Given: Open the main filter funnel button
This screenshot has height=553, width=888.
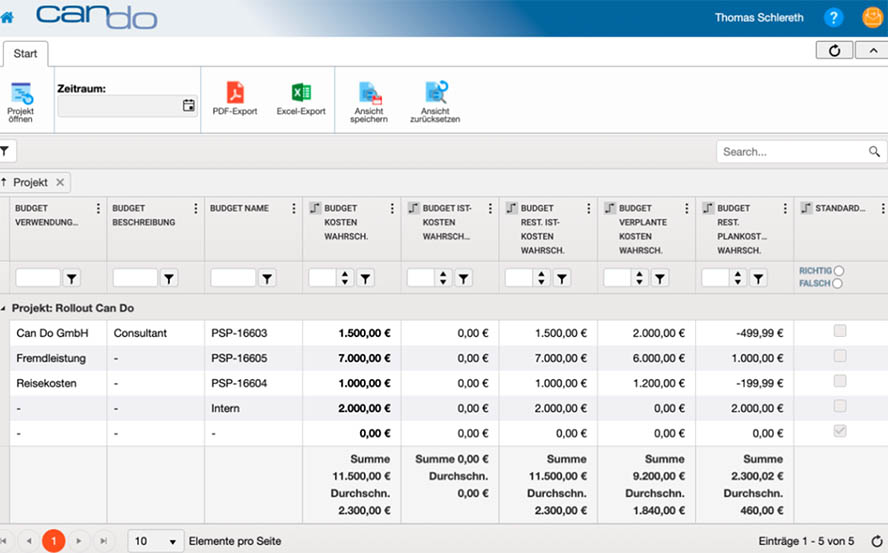Looking at the screenshot, I should coord(5,151).
